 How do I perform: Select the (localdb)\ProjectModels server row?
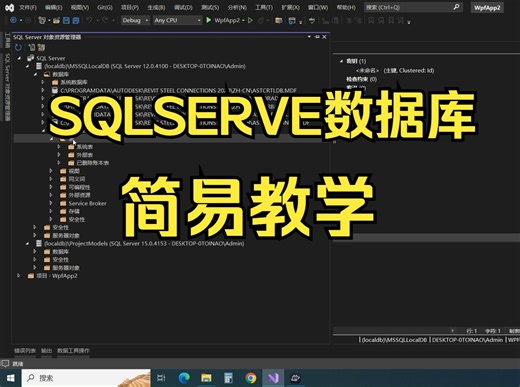tap(144, 244)
